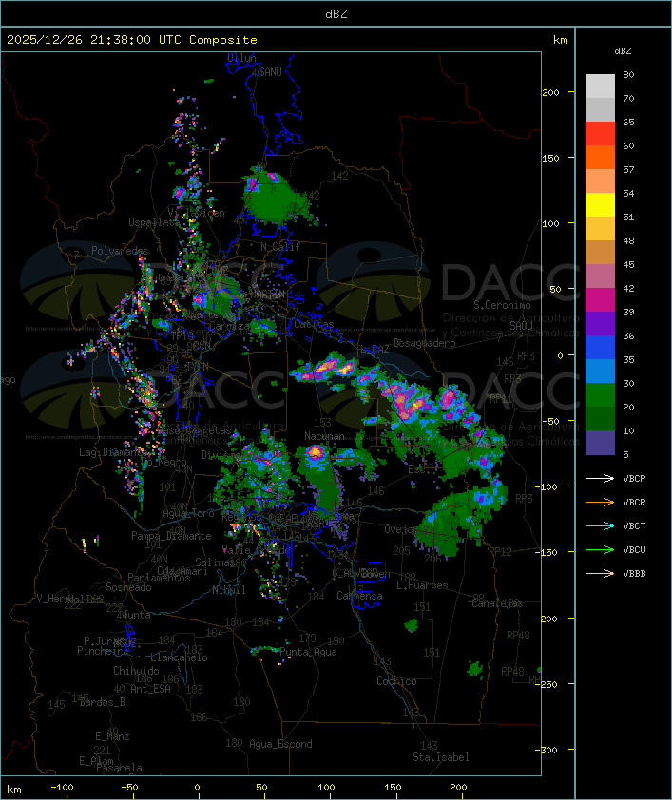The image size is (672, 800).
Task: Choose the light blue 30–35 dBZ swatch
Action: (600, 371)
